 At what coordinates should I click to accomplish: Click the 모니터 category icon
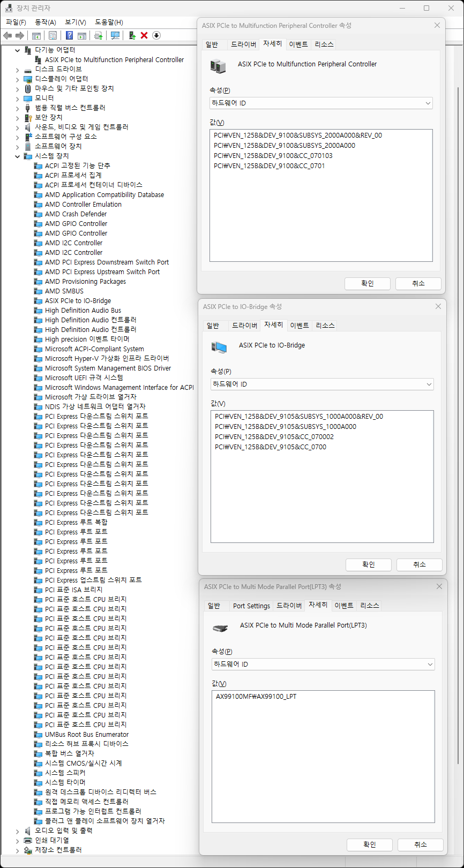pyautogui.click(x=28, y=98)
